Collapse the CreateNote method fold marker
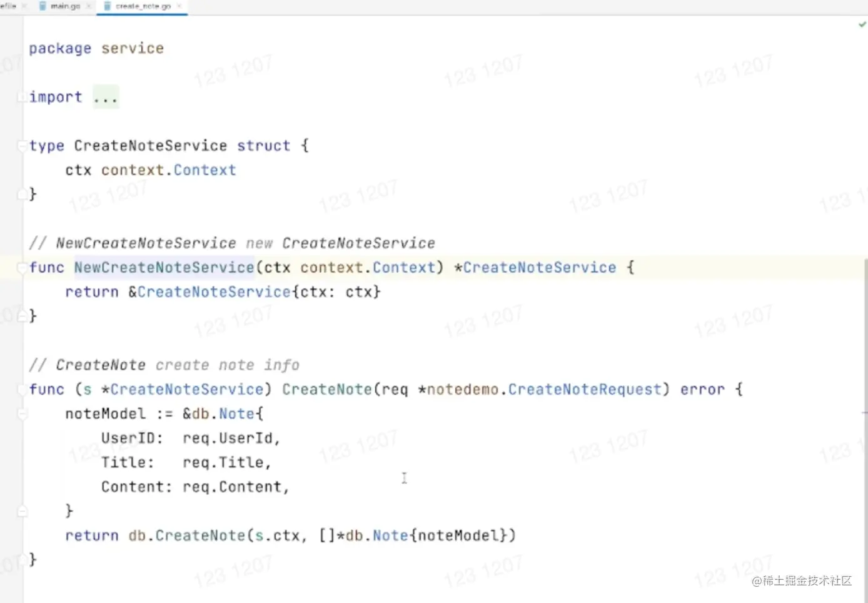Viewport: 868px width, 603px height. (x=22, y=390)
